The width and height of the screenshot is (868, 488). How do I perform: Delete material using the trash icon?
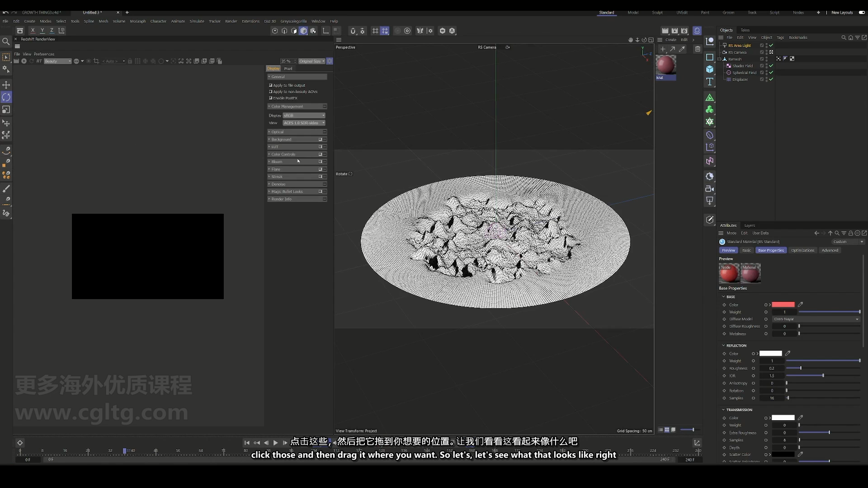[x=698, y=49]
